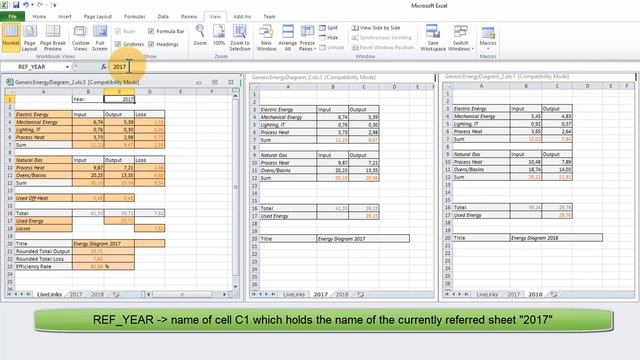Click the horizontal scrollbar in left window
Screen dimensions: 640x360
tap(182, 294)
